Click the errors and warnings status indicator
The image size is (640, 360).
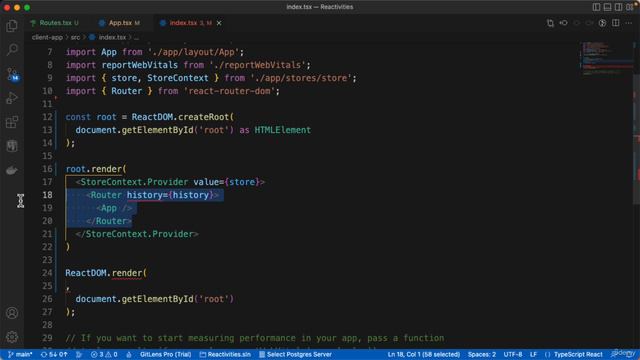click(x=104, y=354)
